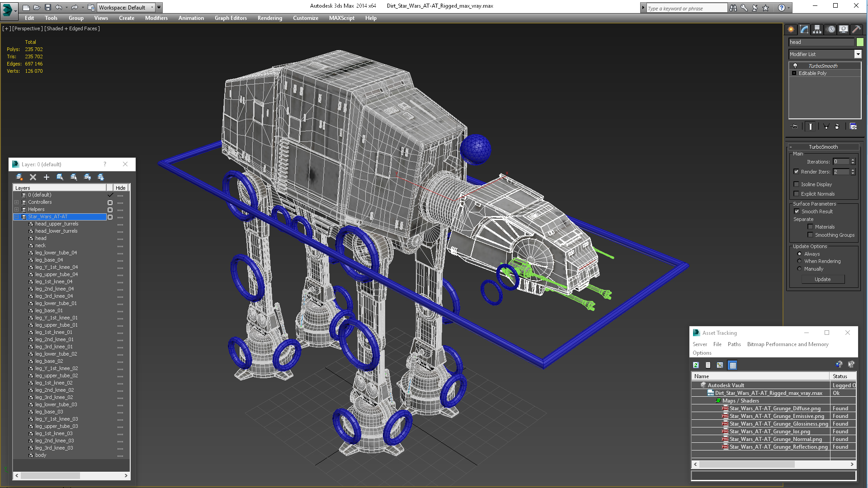Screen dimensions: 868x488
Task: Click the Pin Stack icon
Action: [x=795, y=127]
